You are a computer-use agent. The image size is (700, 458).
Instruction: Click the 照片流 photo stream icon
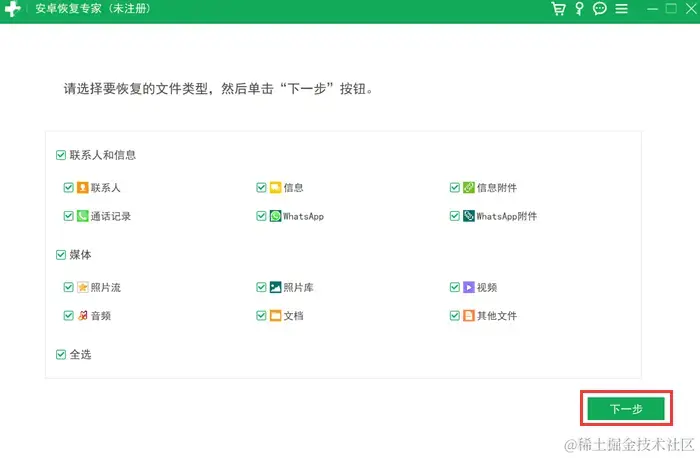point(82,287)
